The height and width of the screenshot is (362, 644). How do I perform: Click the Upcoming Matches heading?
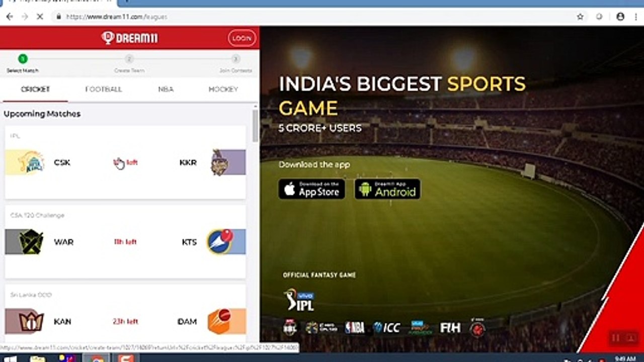(x=42, y=114)
